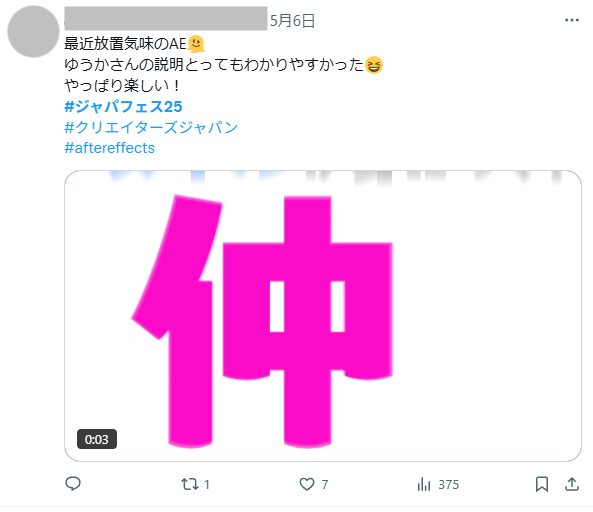Follow the #aftereffects hashtag link

(x=110, y=148)
